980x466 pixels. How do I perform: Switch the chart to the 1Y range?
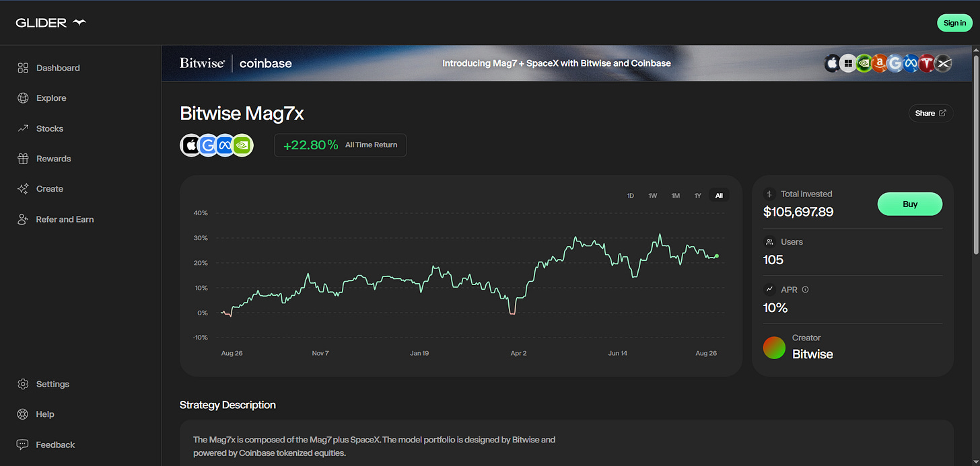click(x=698, y=196)
